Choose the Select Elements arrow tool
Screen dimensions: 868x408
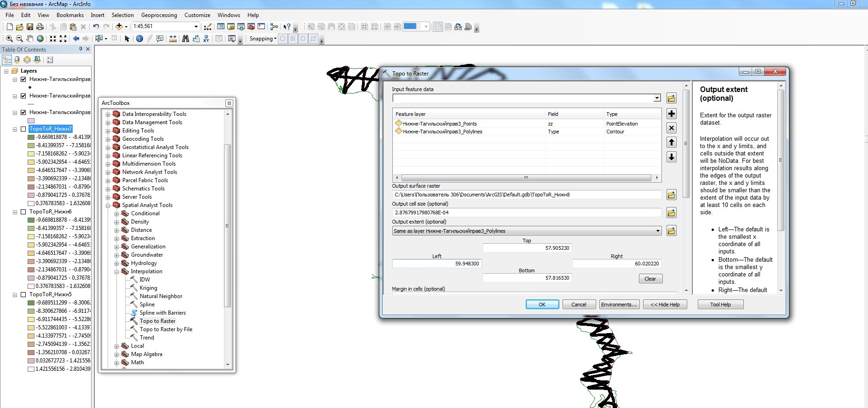pos(127,39)
